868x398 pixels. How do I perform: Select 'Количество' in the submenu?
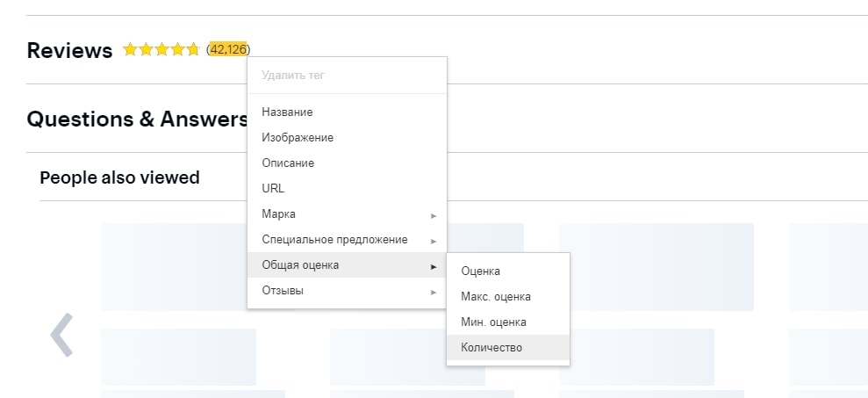pyautogui.click(x=491, y=348)
